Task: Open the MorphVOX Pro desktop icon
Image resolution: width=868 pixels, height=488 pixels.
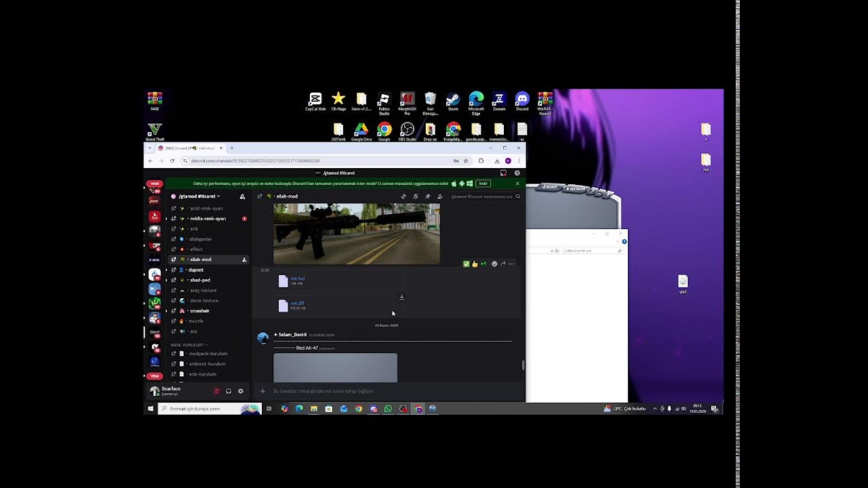Action: click(407, 103)
